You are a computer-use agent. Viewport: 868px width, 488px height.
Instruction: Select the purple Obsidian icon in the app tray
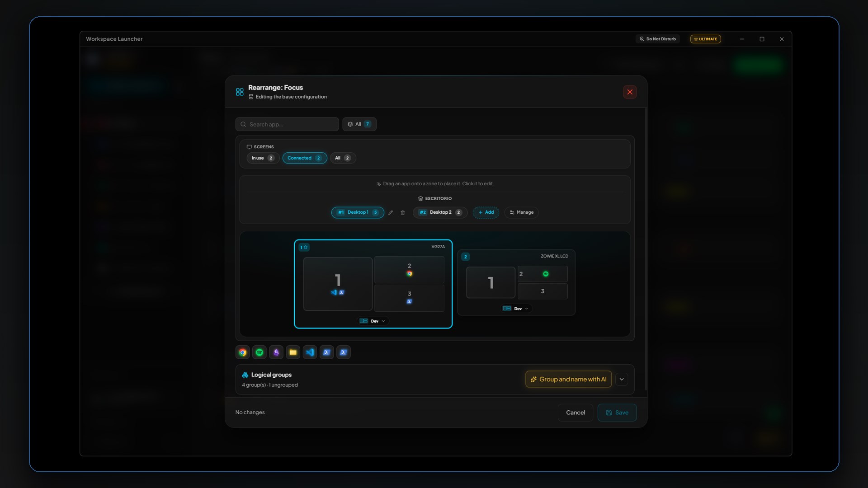coord(276,352)
